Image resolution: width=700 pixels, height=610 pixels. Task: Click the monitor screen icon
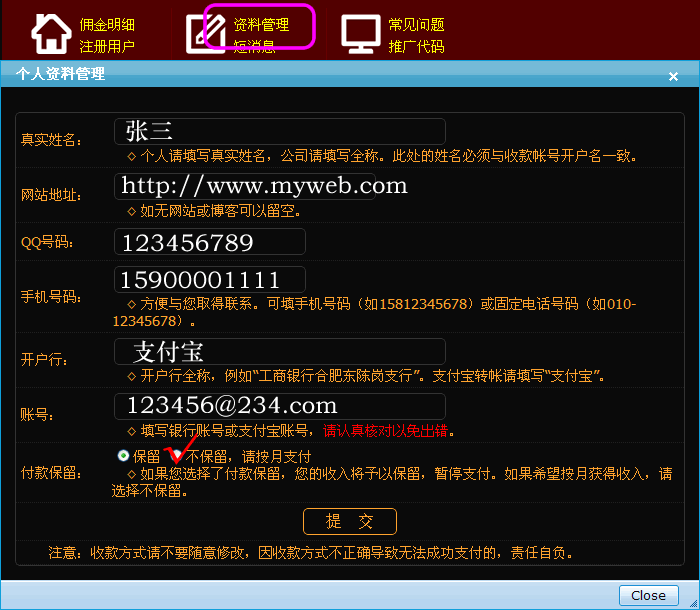point(361,34)
